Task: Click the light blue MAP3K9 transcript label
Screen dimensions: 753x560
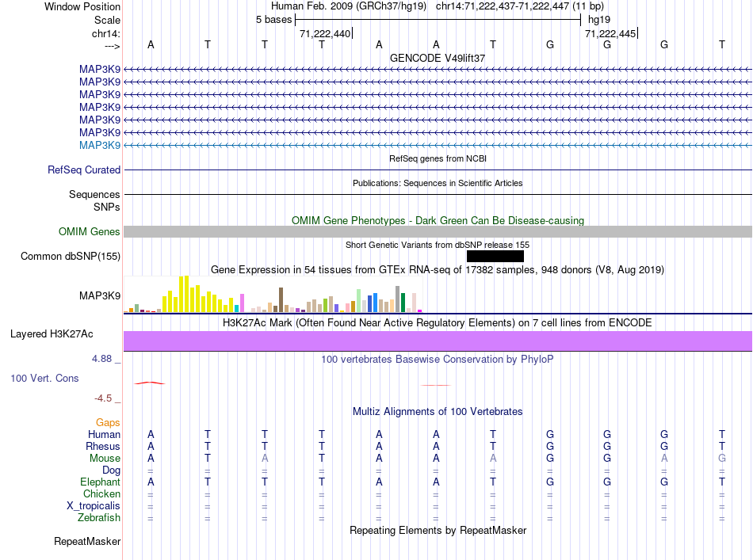Action: 100,145
